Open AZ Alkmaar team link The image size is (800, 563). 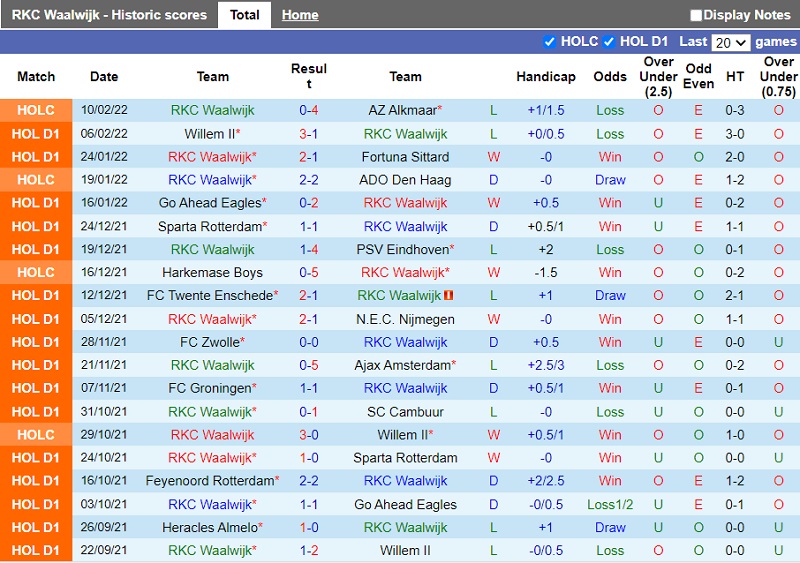403,110
